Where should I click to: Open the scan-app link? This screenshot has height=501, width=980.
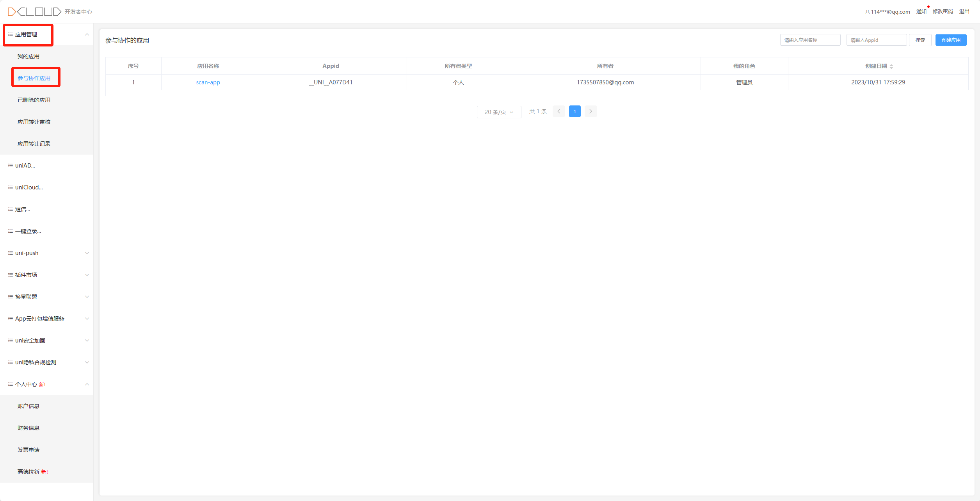[208, 82]
